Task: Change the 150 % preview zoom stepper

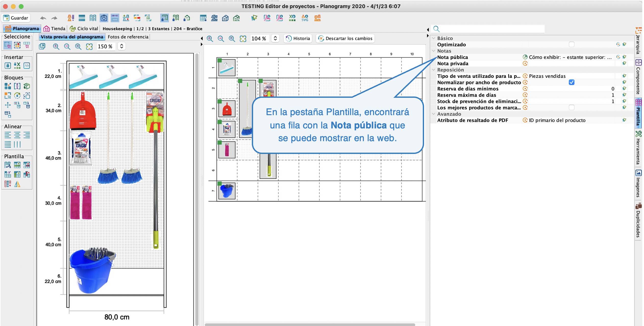Action: point(121,46)
